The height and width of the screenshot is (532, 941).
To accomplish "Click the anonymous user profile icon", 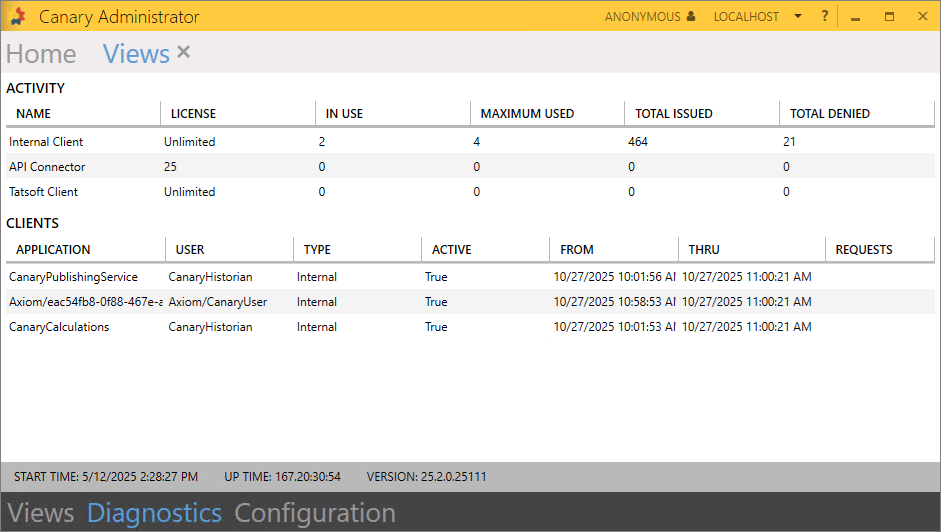I will [691, 17].
